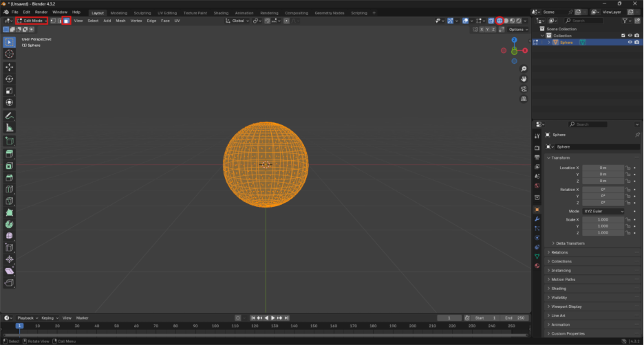Image resolution: width=644 pixels, height=345 pixels.
Task: Uncheck the Collection exclude checkbox
Action: coord(623,36)
